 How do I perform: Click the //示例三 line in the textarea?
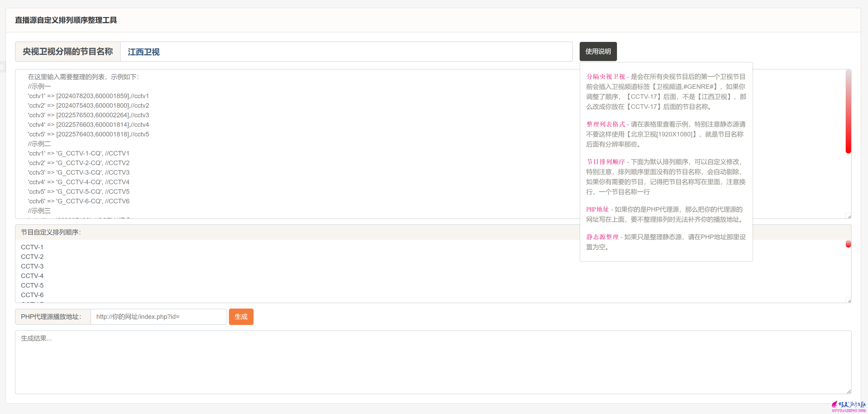click(x=39, y=211)
